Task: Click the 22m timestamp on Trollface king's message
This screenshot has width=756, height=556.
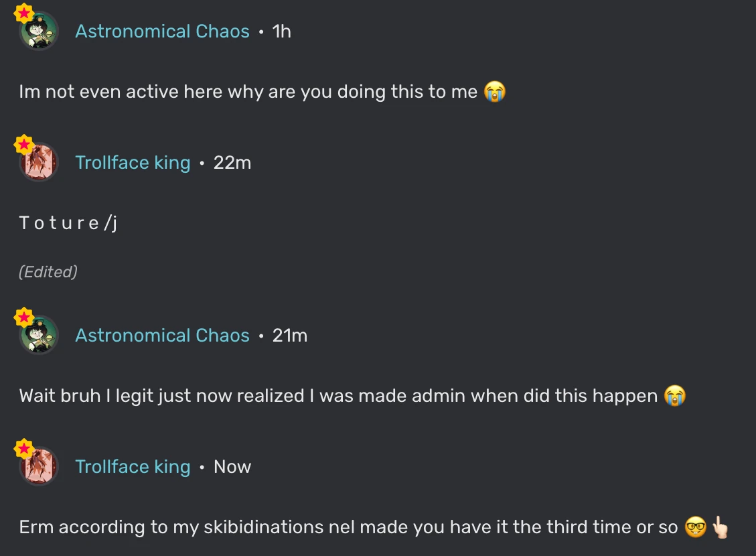Action: 232,162
